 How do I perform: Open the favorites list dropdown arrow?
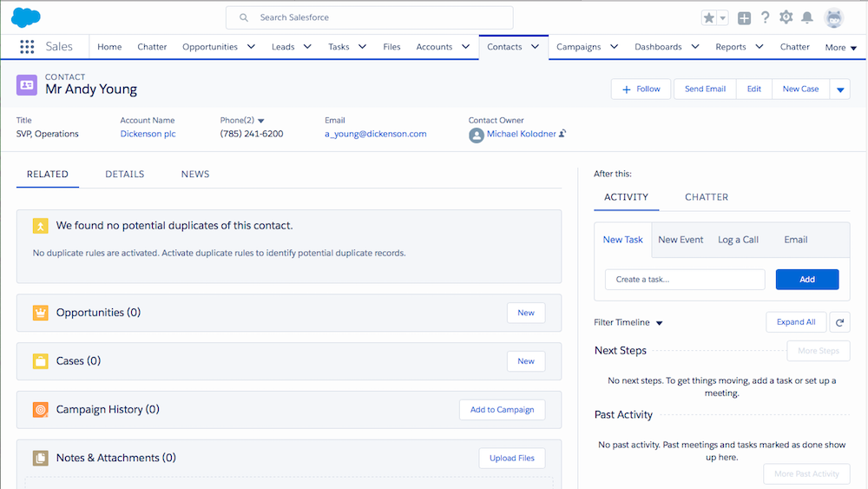pos(722,17)
